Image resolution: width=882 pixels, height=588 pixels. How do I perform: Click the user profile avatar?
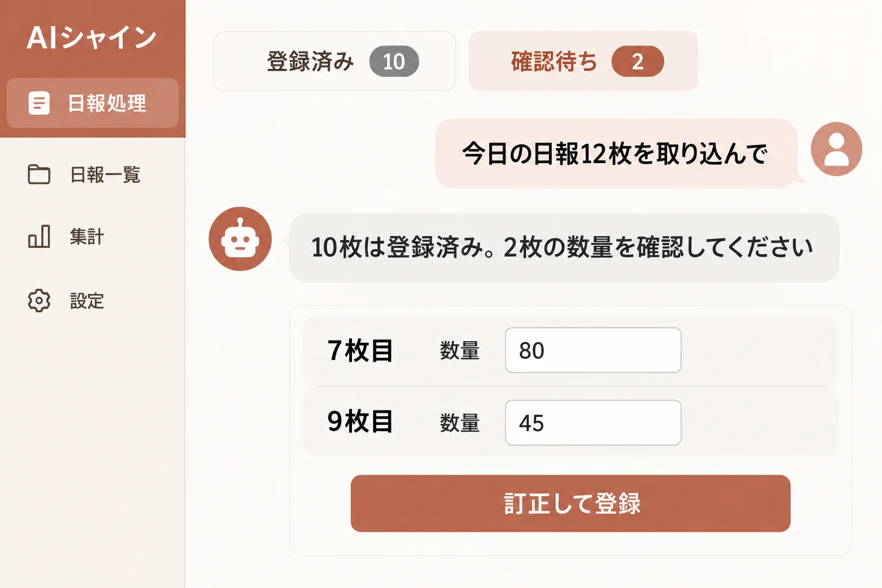(x=836, y=149)
